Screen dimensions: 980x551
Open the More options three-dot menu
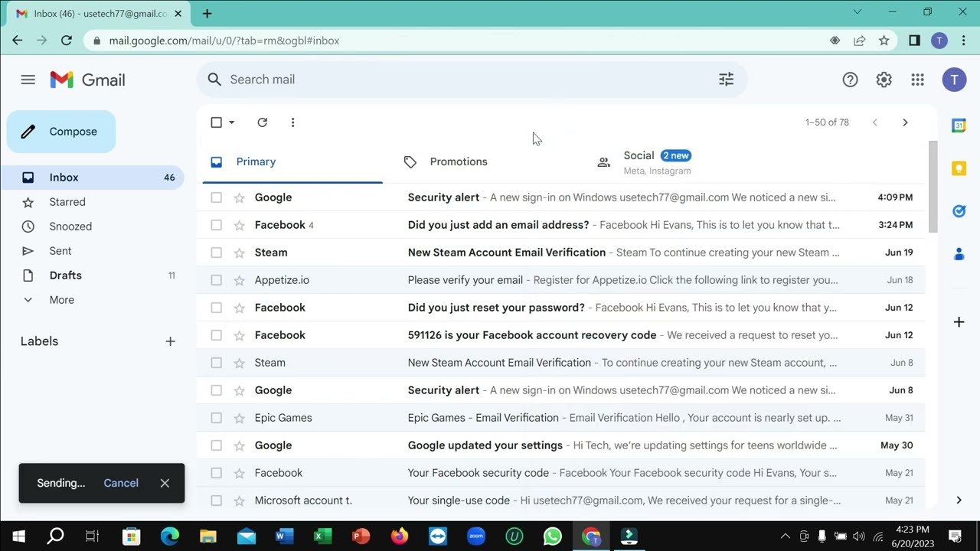(x=292, y=122)
